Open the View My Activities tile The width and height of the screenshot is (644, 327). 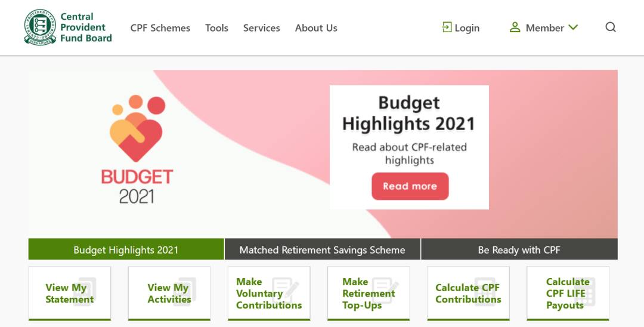pyautogui.click(x=169, y=293)
